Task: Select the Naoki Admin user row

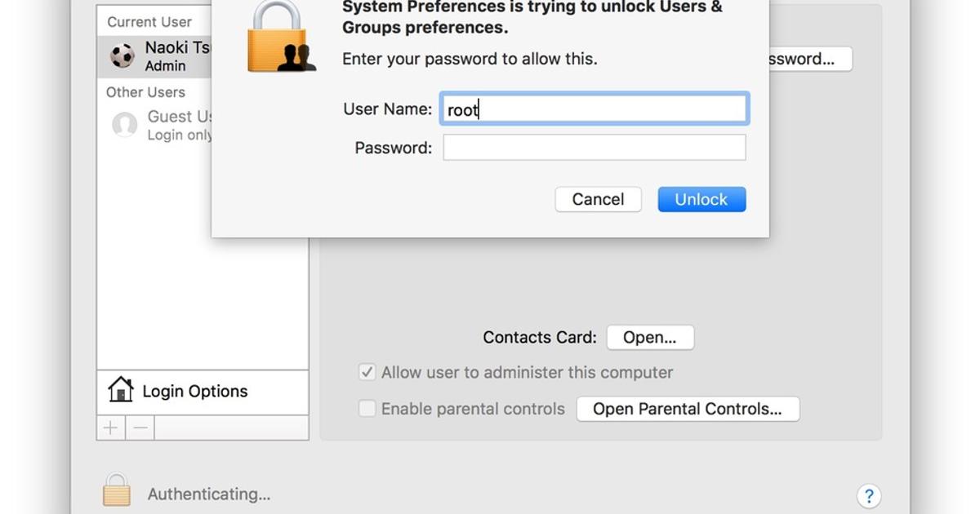Action: click(x=155, y=56)
